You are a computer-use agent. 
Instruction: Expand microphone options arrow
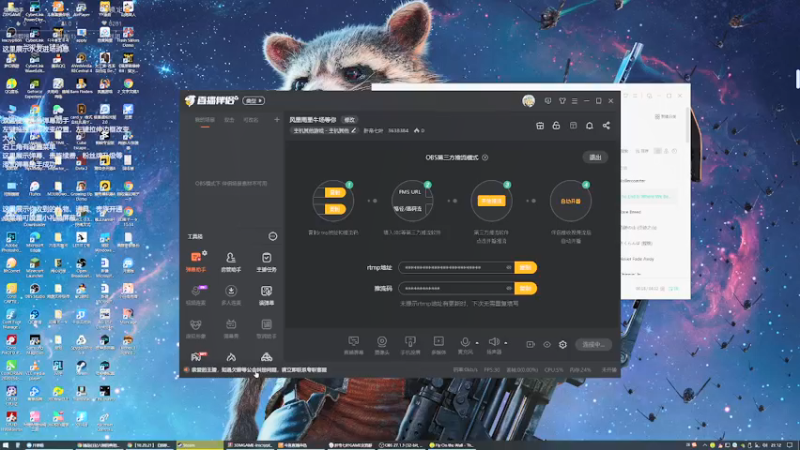[x=477, y=343]
